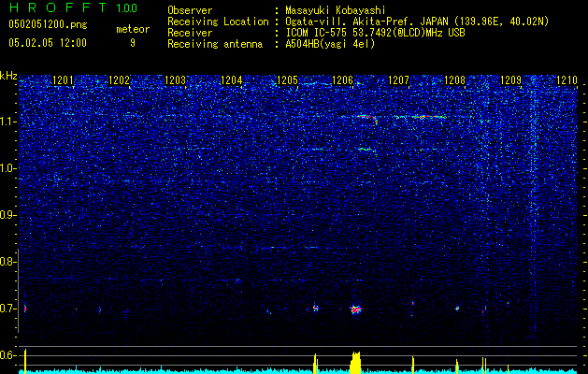Click the HROFFT title text
Screen dimensions: 588x374
point(59,7)
